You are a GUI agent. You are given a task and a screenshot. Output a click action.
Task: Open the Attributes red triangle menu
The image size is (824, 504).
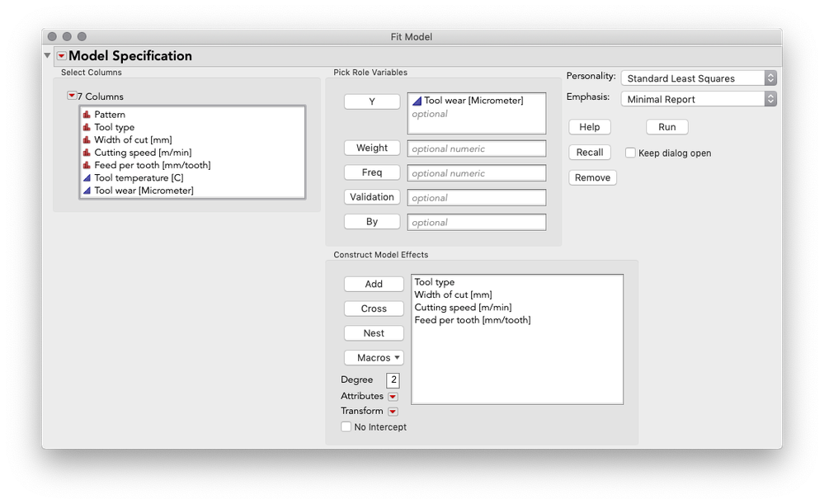(393, 396)
